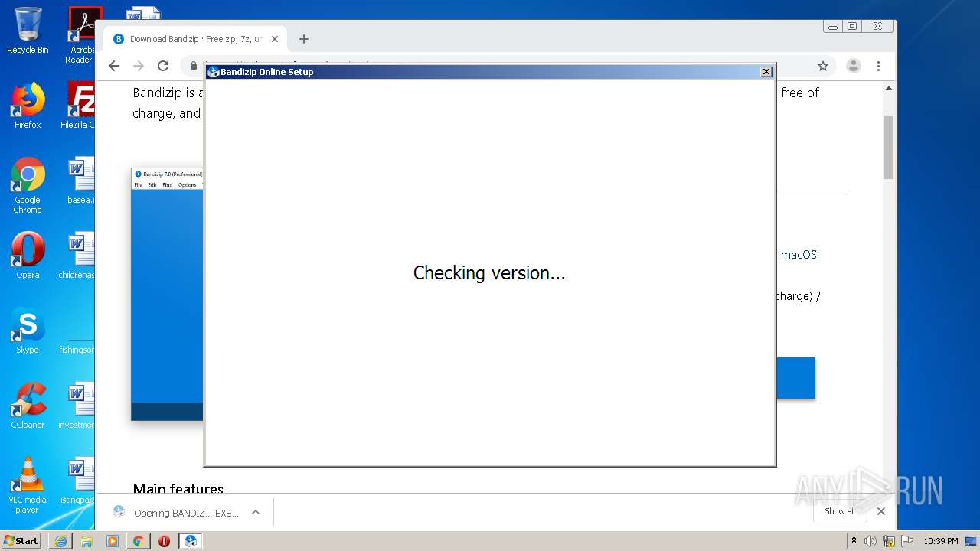Click the scrollbar up arrow

pyautogui.click(x=889, y=88)
